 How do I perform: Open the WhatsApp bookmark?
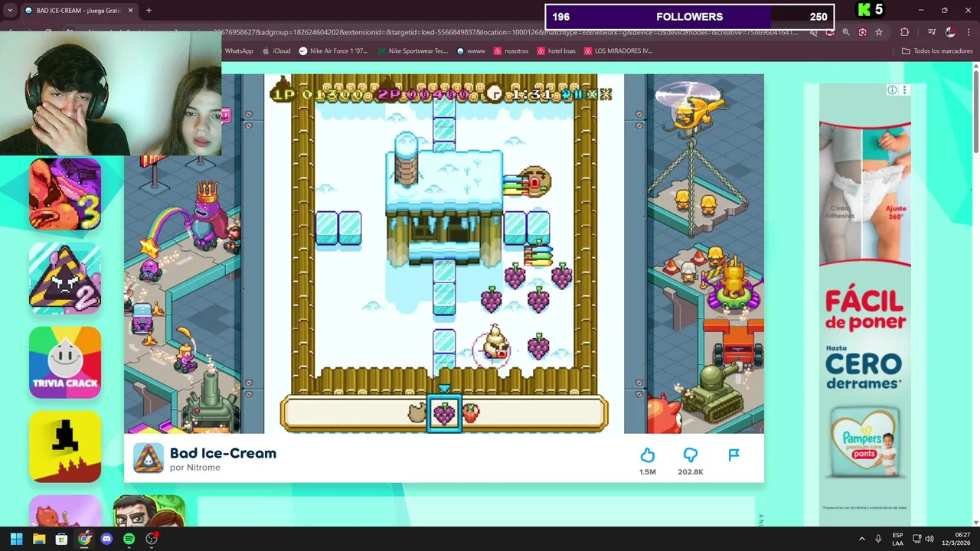(x=238, y=51)
